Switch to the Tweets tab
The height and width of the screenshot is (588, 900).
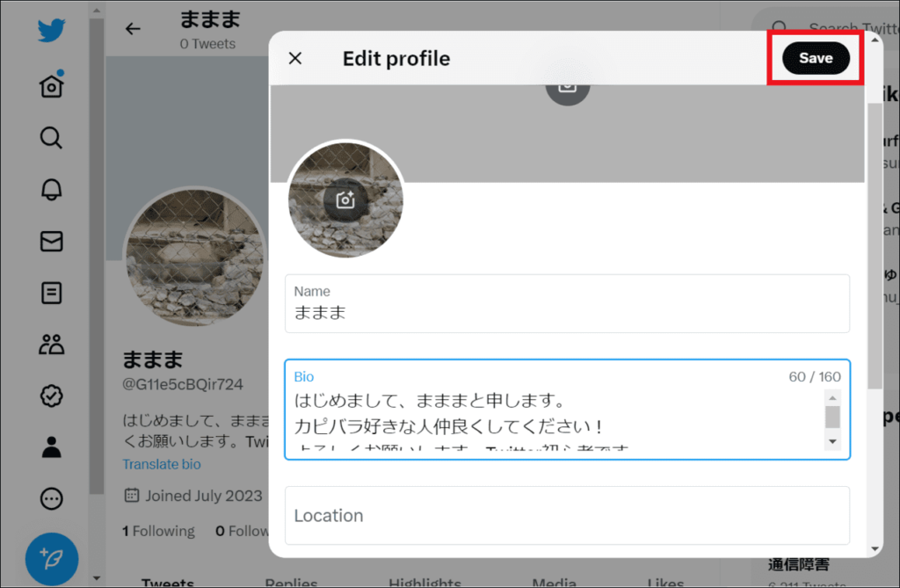168,582
